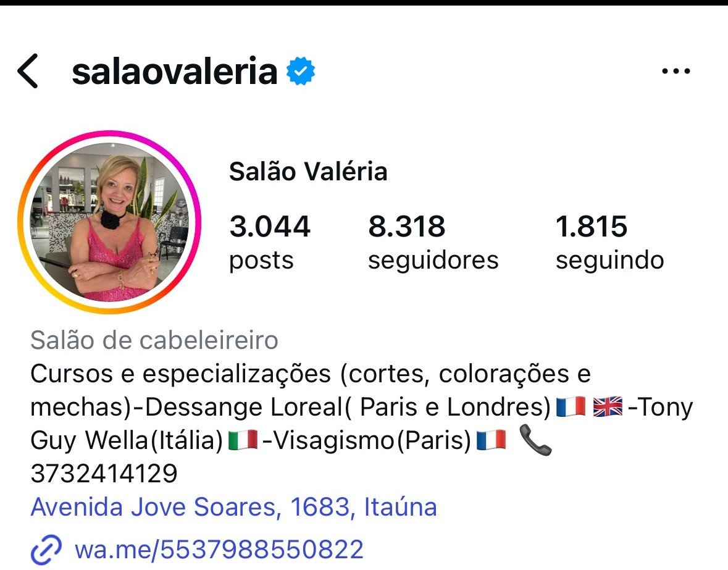
Task: Open the profile picture story
Action: pyautogui.click(x=109, y=222)
